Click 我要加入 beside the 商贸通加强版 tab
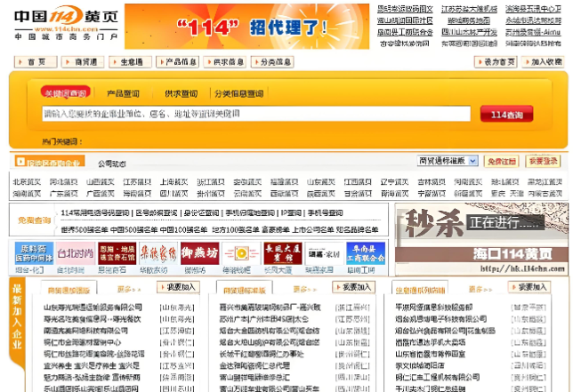The width and height of the screenshot is (573, 392). (178, 287)
